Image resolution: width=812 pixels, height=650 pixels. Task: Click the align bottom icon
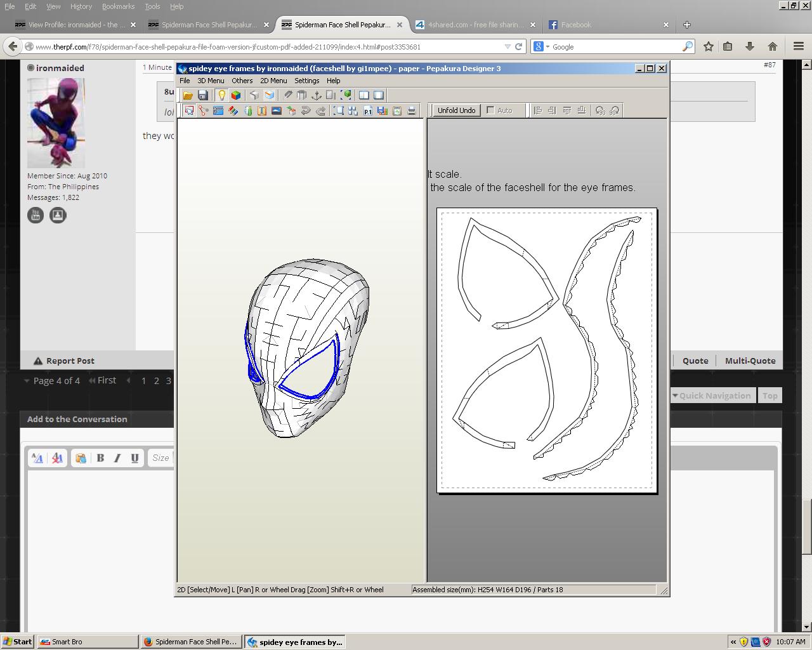tap(582, 110)
